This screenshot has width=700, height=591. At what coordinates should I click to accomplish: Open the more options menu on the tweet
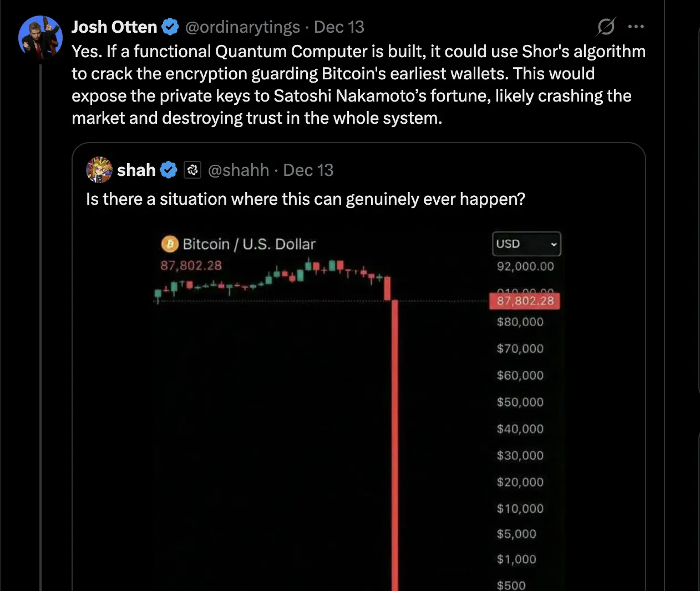pos(636,26)
